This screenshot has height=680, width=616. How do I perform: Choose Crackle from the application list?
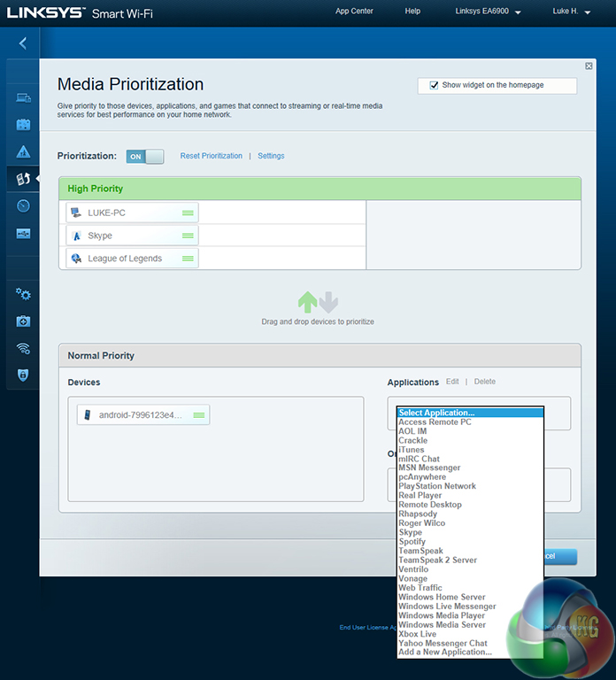[470, 440]
